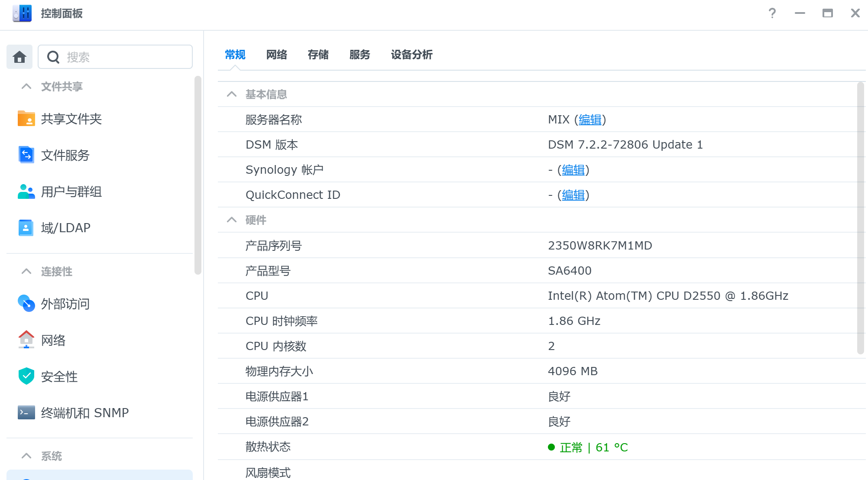Viewport: 868px width, 480px height.
Task: Select the 用户与群组 sidebar label
Action: pyautogui.click(x=71, y=191)
